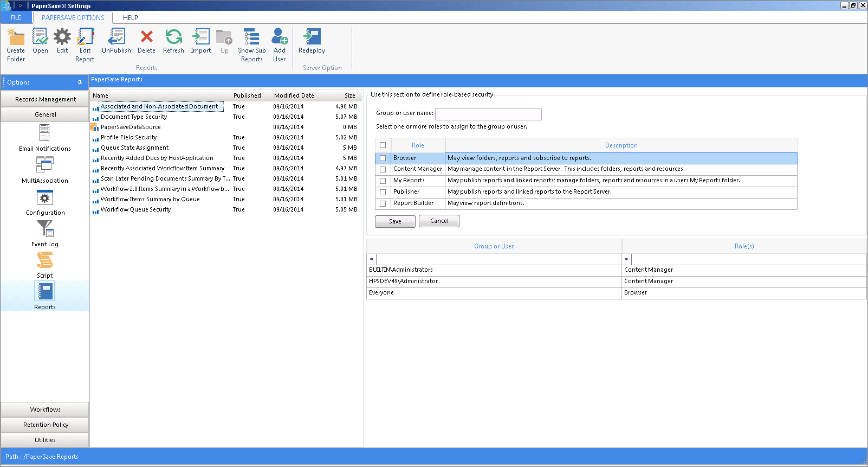This screenshot has width=868, height=467.
Task: Redeploy reports to the server
Action: click(x=312, y=41)
